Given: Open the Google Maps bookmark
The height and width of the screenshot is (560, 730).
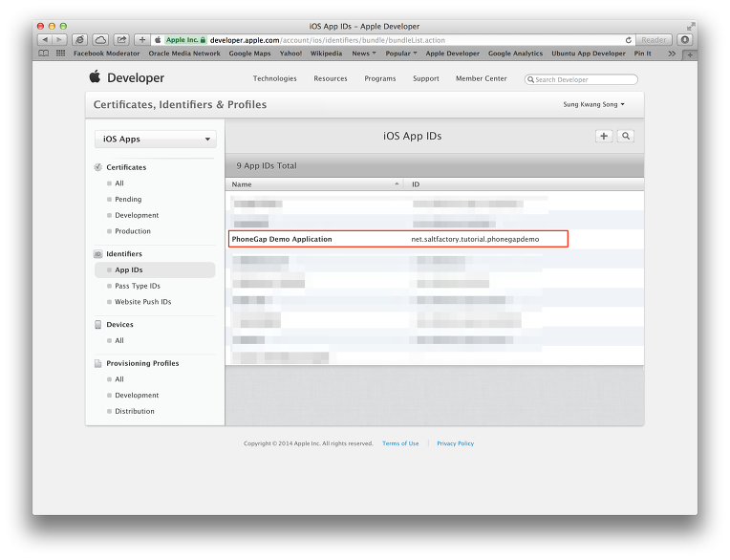Looking at the screenshot, I should point(249,54).
